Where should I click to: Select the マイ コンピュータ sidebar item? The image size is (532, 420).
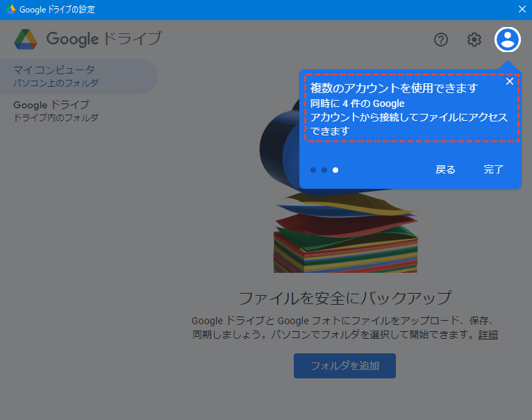pyautogui.click(x=78, y=76)
